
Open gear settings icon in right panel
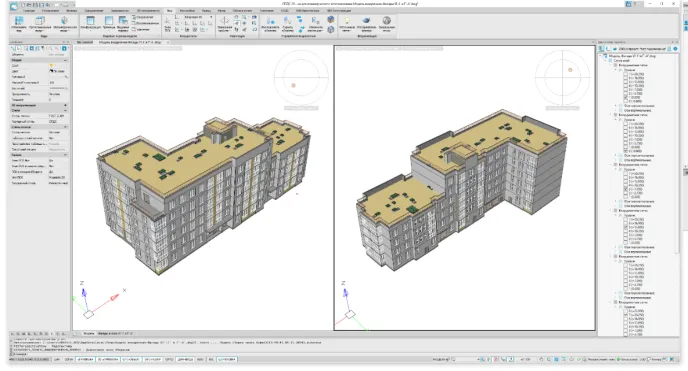(675, 49)
